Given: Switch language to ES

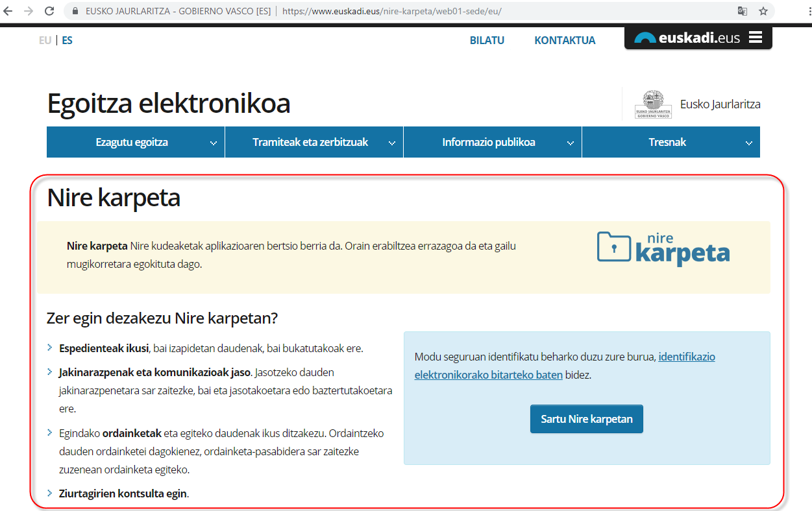Looking at the screenshot, I should 68,40.
